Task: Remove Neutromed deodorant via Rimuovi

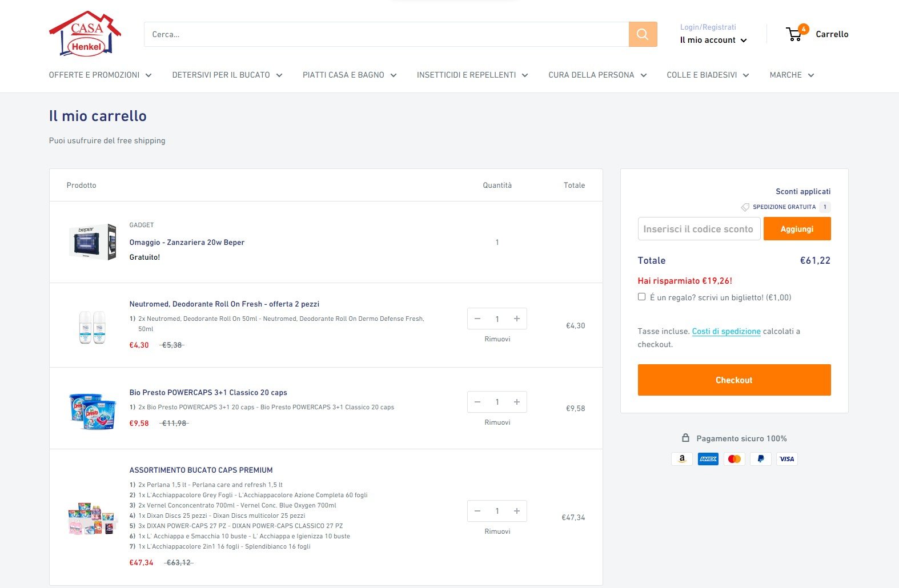Action: coord(497,339)
